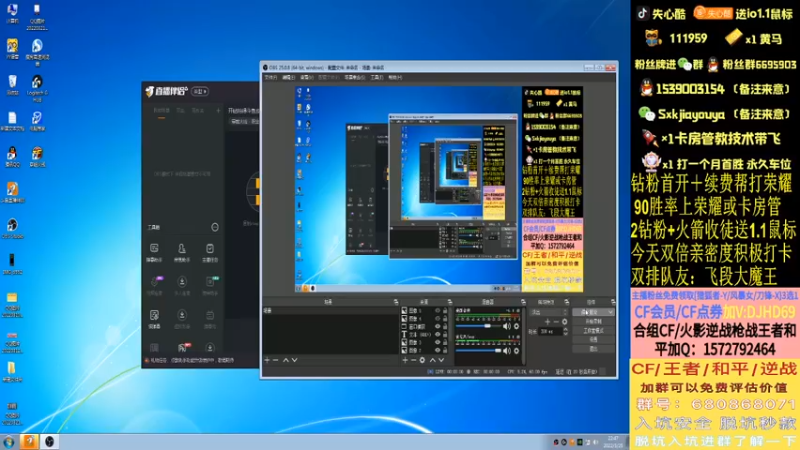Click the Studio Mode button in Controls

(x=593, y=331)
